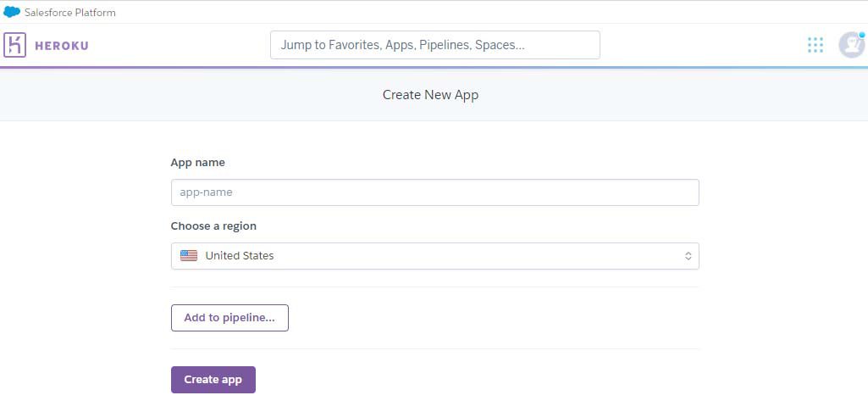This screenshot has height=412, width=868.
Task: Click the Create New App heading
Action: point(430,95)
